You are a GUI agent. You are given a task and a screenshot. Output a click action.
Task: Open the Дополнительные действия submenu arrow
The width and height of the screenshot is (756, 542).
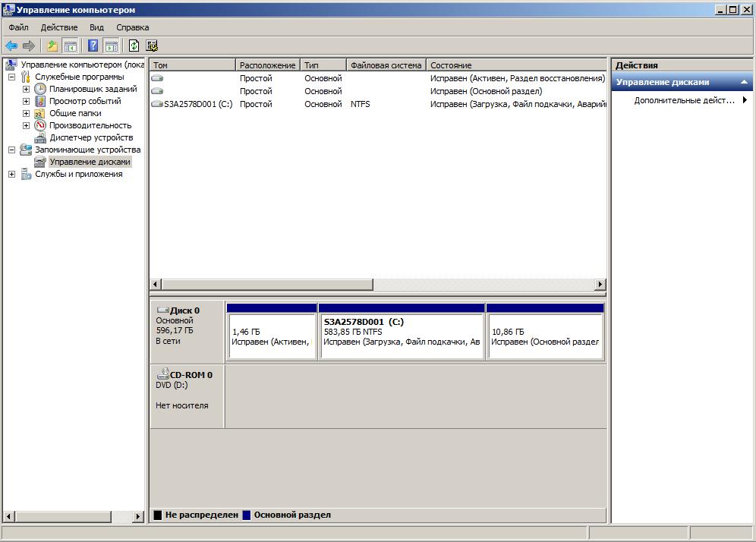(745, 100)
